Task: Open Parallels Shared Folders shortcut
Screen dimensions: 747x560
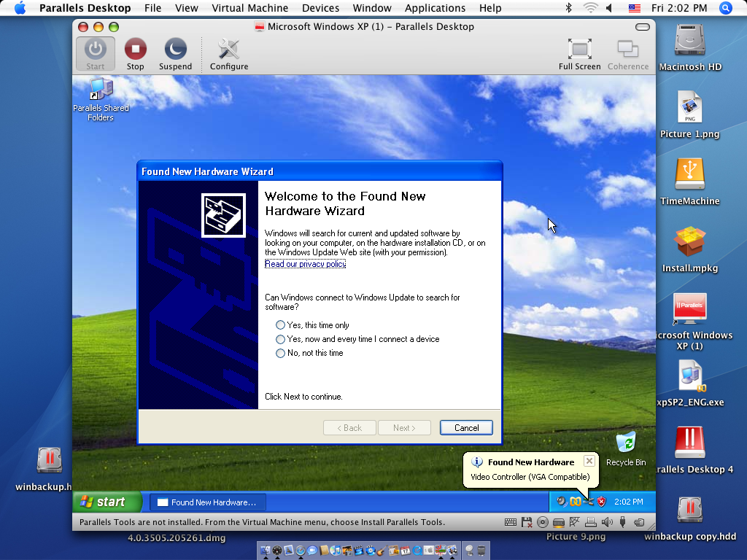Action: pos(101,99)
